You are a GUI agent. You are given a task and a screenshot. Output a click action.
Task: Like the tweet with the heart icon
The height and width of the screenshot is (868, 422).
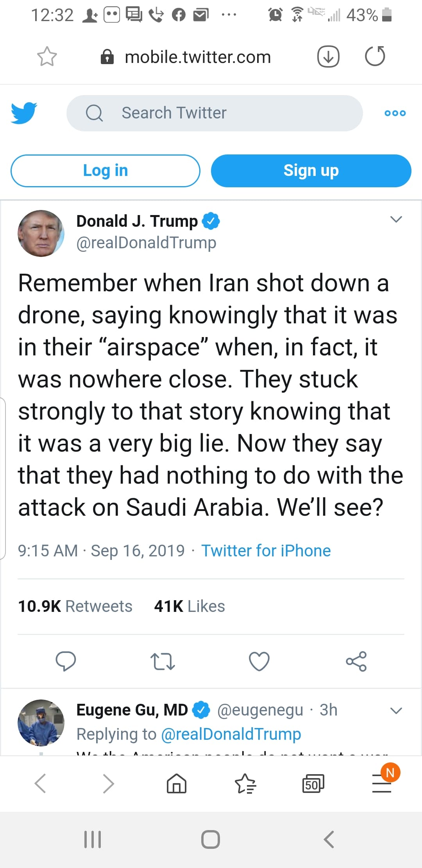coord(259,661)
